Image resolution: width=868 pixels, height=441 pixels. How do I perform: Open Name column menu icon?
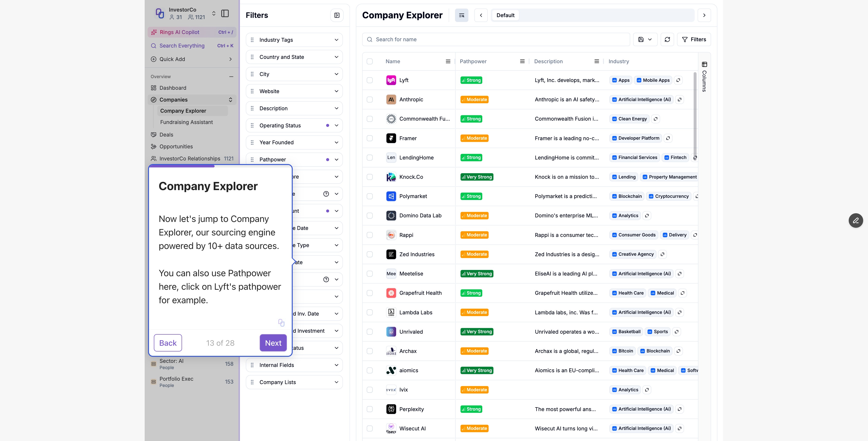tap(448, 61)
